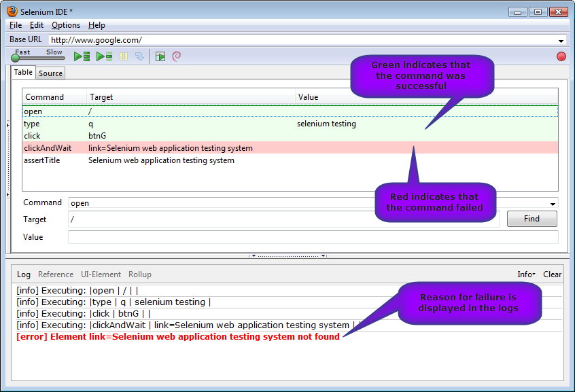Viewport: 575px width, 392px height.
Task: Click the yellow Pause/Resume button
Action: click(124, 56)
